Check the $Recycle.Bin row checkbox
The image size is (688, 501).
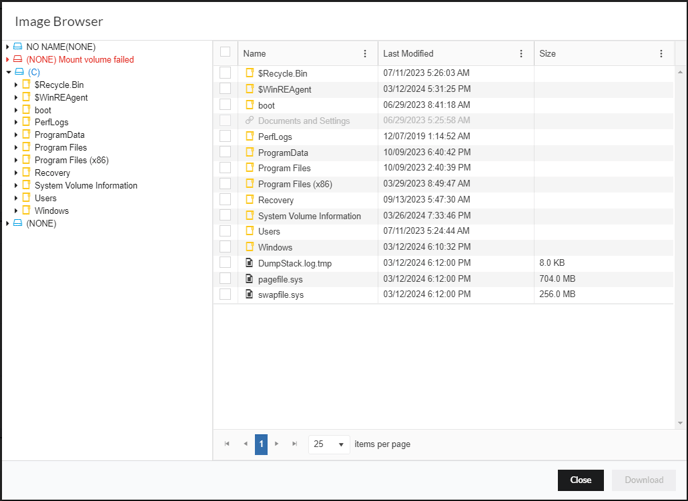coord(225,73)
